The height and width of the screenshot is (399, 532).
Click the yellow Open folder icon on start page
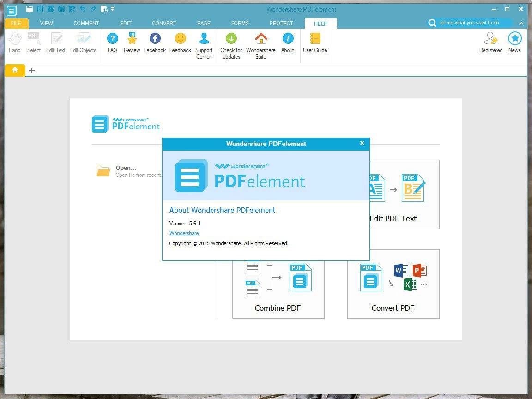click(x=103, y=171)
